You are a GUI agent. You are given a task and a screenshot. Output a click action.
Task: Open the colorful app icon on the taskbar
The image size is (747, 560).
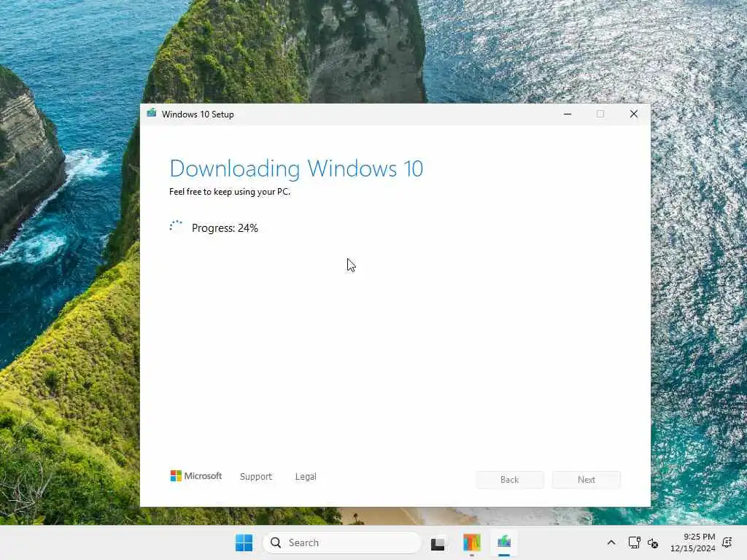pos(472,542)
